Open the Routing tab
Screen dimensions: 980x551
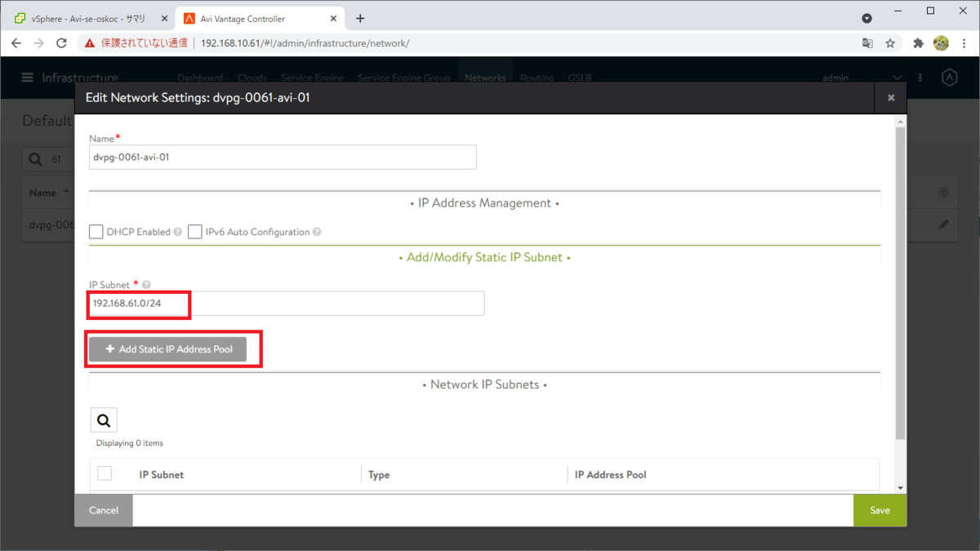click(537, 78)
